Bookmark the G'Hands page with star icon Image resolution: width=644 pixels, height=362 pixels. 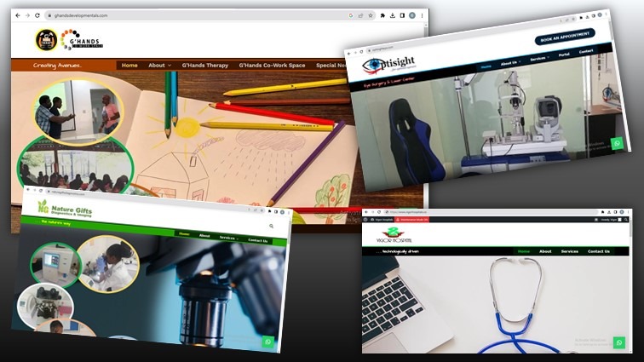pos(371,15)
